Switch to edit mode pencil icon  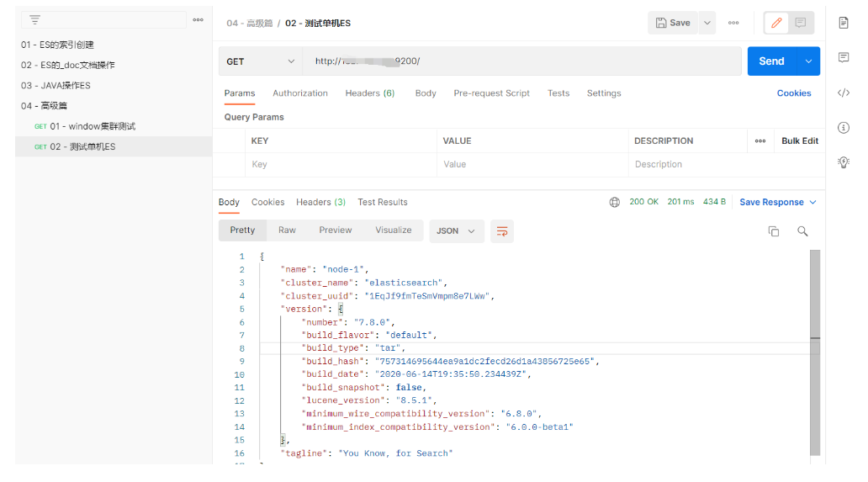point(776,23)
